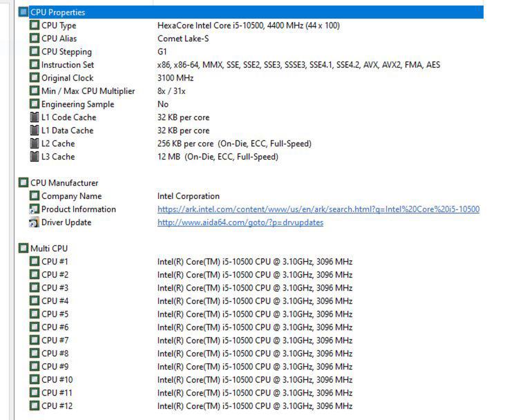
Task: Click the CPU #3 chip icon
Action: click(34, 287)
